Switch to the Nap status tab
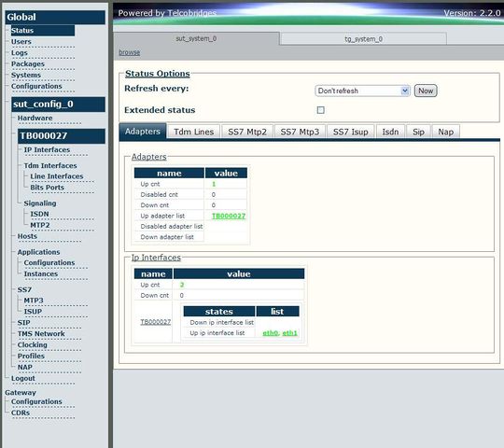504x448 pixels. (x=446, y=132)
